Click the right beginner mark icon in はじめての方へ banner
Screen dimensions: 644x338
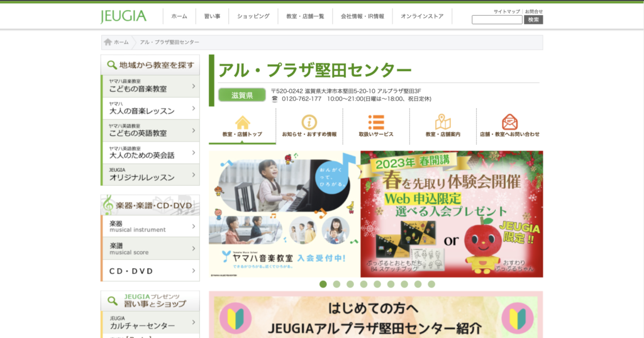tap(518, 318)
